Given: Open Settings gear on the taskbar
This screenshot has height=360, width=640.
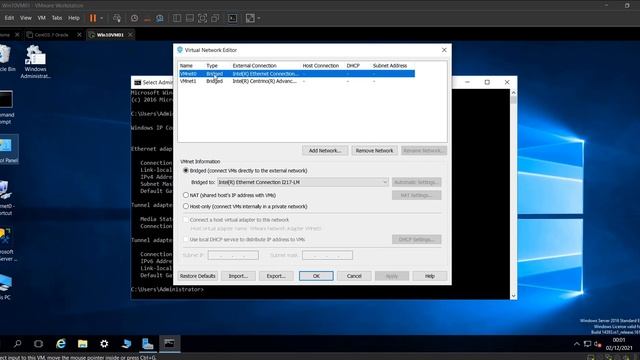Looking at the screenshot, I should click(104, 344).
